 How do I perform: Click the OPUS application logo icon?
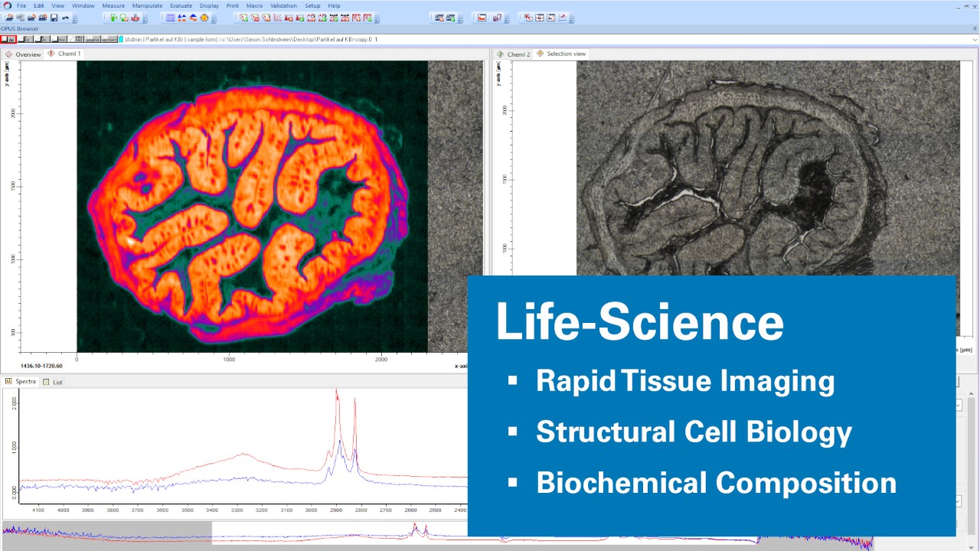coord(7,5)
